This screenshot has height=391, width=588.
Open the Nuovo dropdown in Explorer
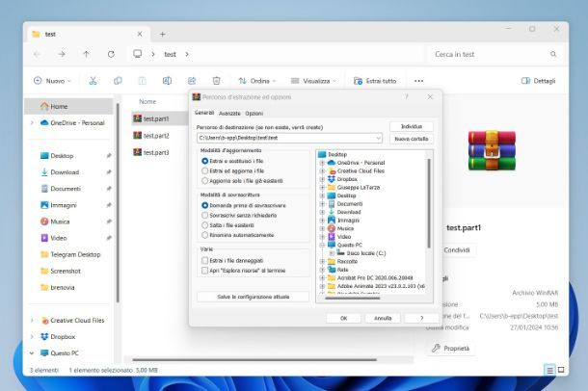click(x=52, y=81)
